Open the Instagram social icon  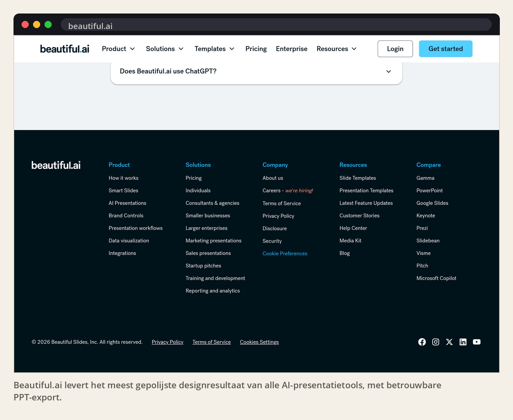click(x=436, y=342)
